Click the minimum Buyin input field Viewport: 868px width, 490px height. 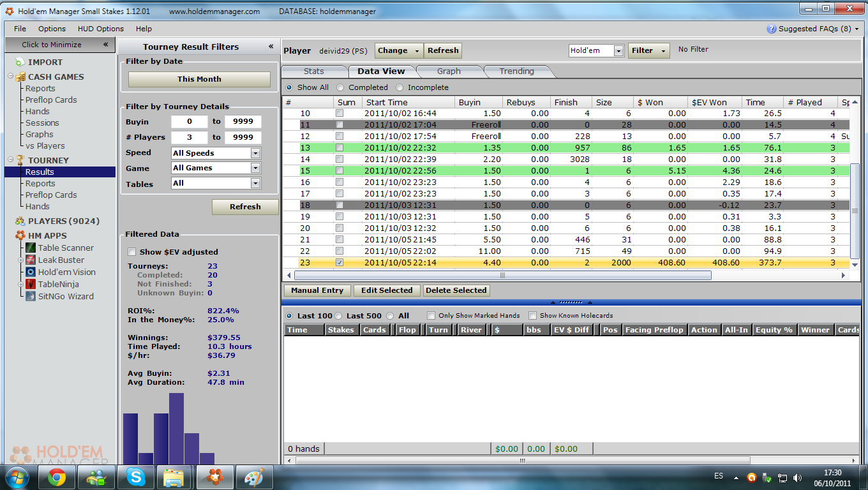(x=190, y=121)
